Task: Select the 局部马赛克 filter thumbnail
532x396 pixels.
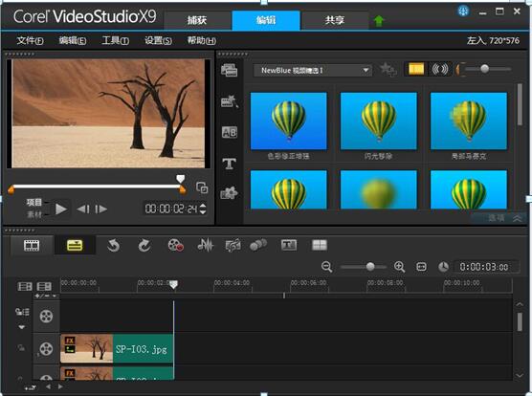Action: 469,121
